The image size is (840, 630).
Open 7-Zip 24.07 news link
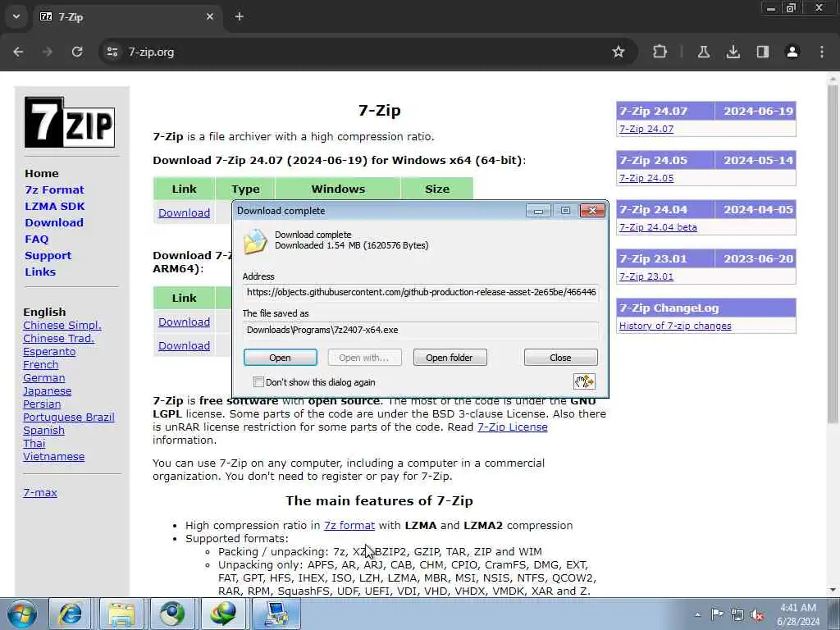pos(646,129)
